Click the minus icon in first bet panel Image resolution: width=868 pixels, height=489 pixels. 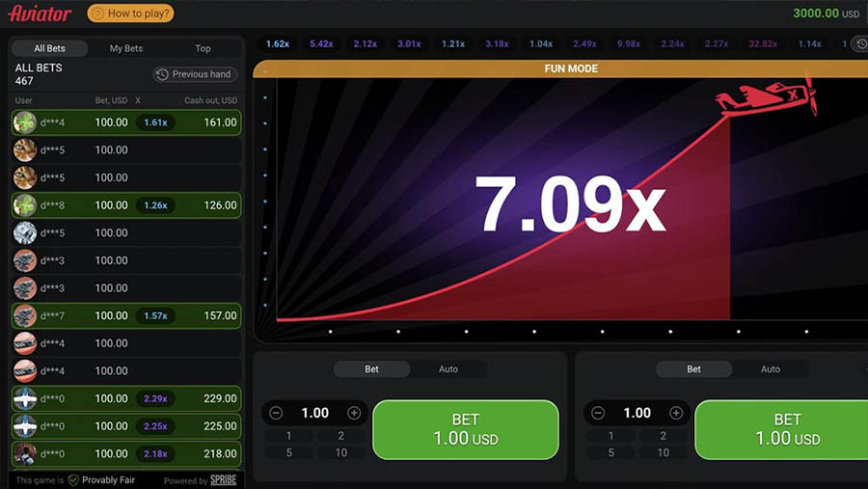click(x=276, y=413)
